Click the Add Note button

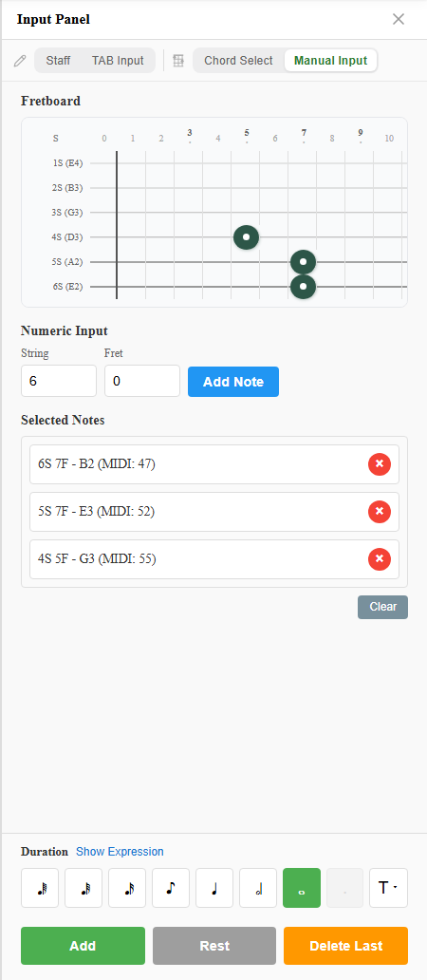tap(233, 382)
